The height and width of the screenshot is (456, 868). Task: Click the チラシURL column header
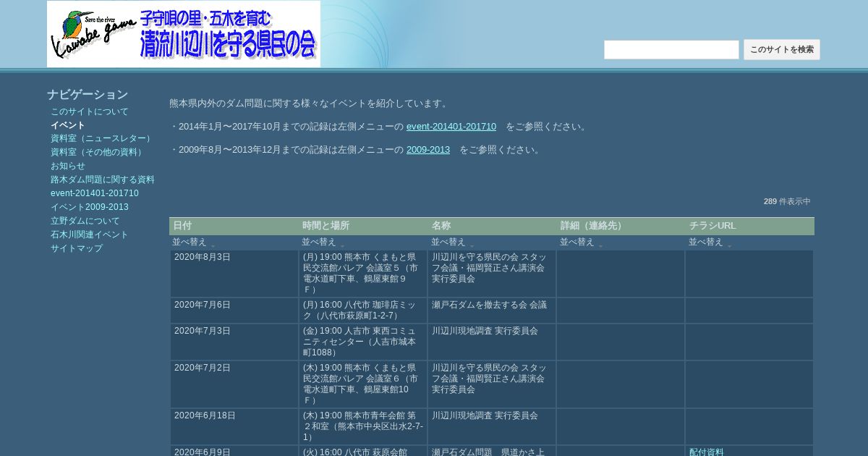(749, 226)
